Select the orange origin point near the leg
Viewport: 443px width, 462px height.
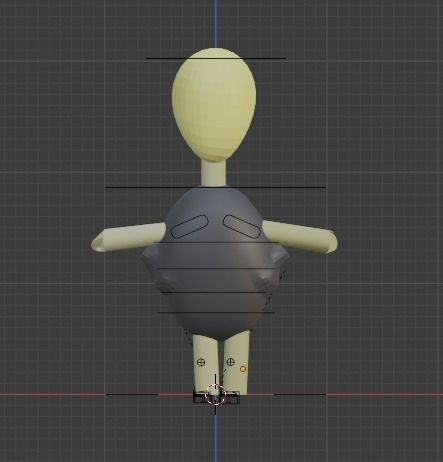pos(243,369)
